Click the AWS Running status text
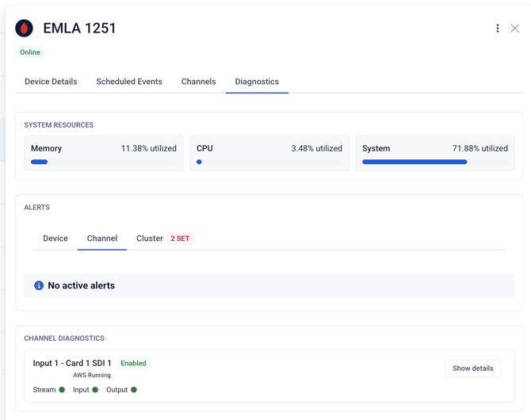This screenshot has height=420, width=531. point(92,376)
